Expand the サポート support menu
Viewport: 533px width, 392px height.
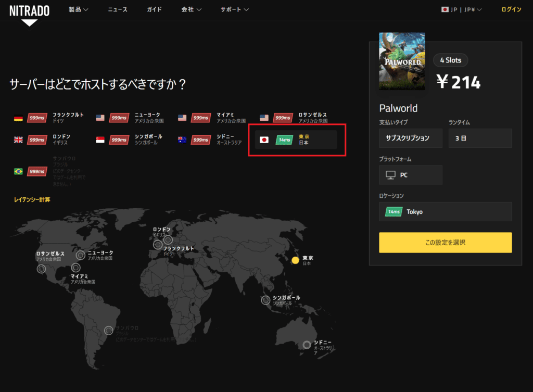(235, 9)
